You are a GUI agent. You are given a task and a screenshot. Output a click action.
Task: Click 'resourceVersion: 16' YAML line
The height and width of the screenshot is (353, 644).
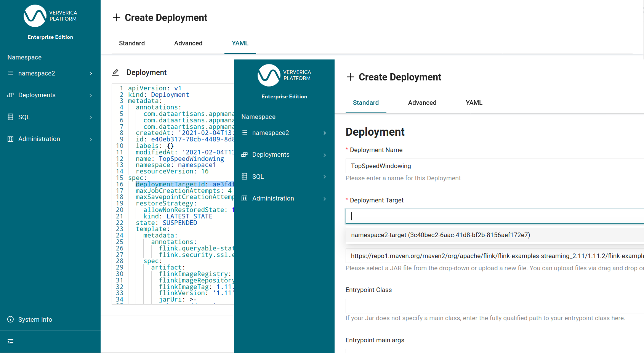pos(172,171)
